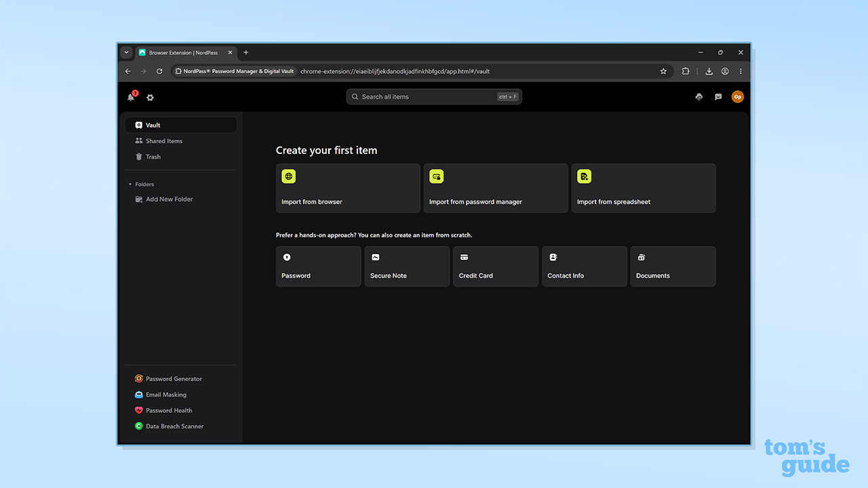This screenshot has height=488, width=868.
Task: Open the orange Gp account avatar
Action: (737, 97)
